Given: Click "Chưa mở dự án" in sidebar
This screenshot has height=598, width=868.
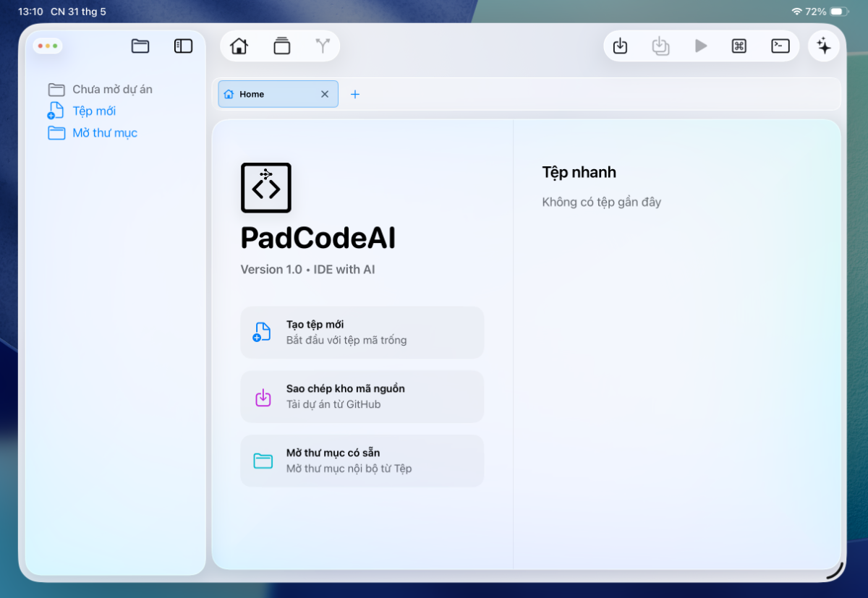Looking at the screenshot, I should point(112,90).
